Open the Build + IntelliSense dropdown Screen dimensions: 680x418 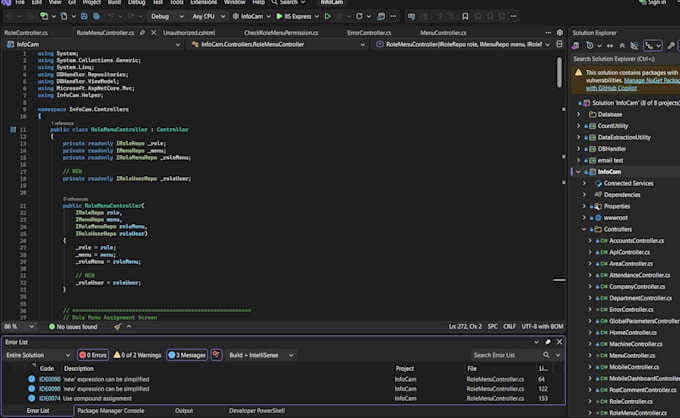[x=261, y=355]
